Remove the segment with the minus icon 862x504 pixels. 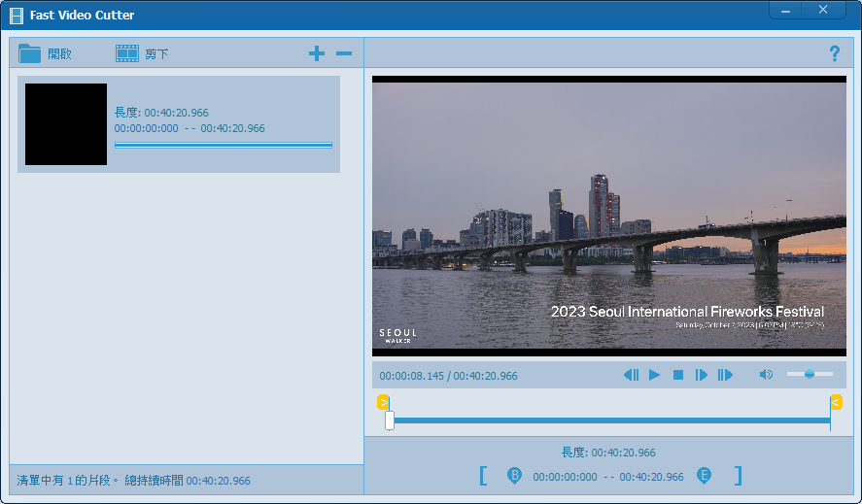pyautogui.click(x=344, y=53)
